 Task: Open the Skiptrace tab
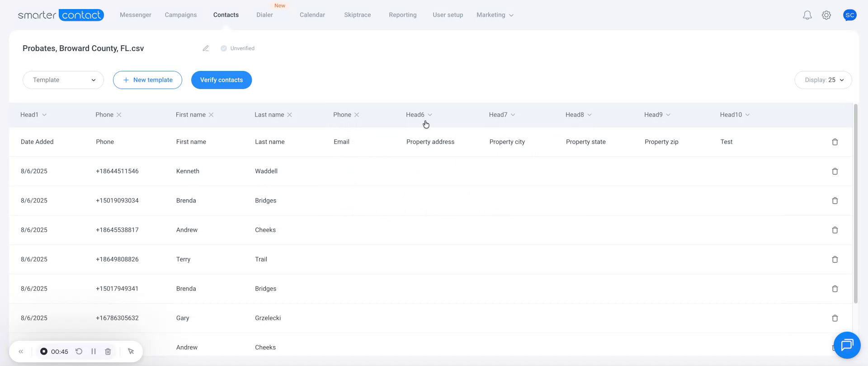(358, 15)
